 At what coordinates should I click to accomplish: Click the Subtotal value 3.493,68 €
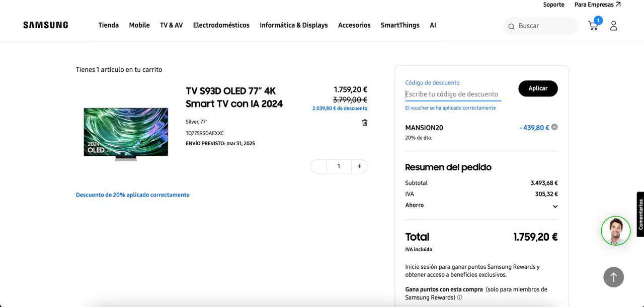point(544,183)
